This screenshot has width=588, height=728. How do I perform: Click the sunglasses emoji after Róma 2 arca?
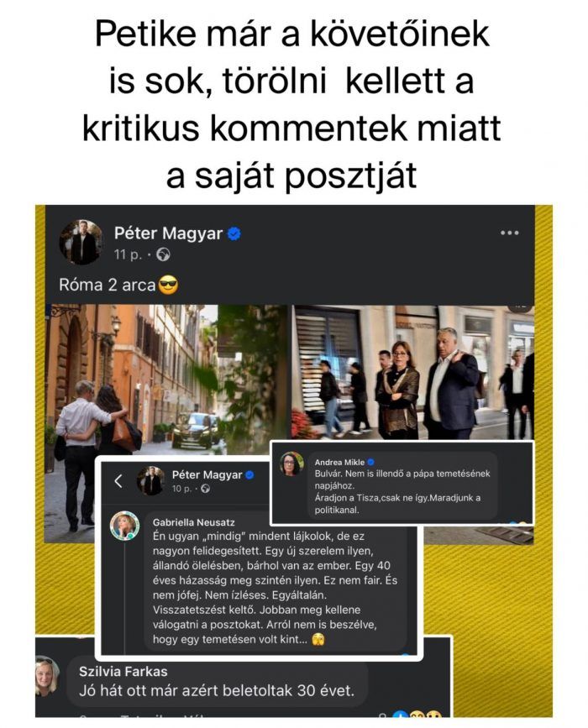[168, 285]
